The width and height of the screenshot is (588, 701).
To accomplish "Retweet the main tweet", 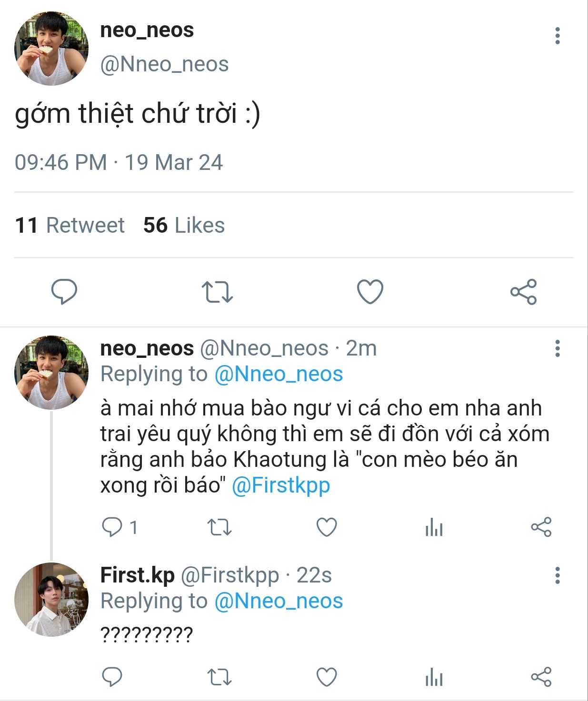I will pos(217,292).
